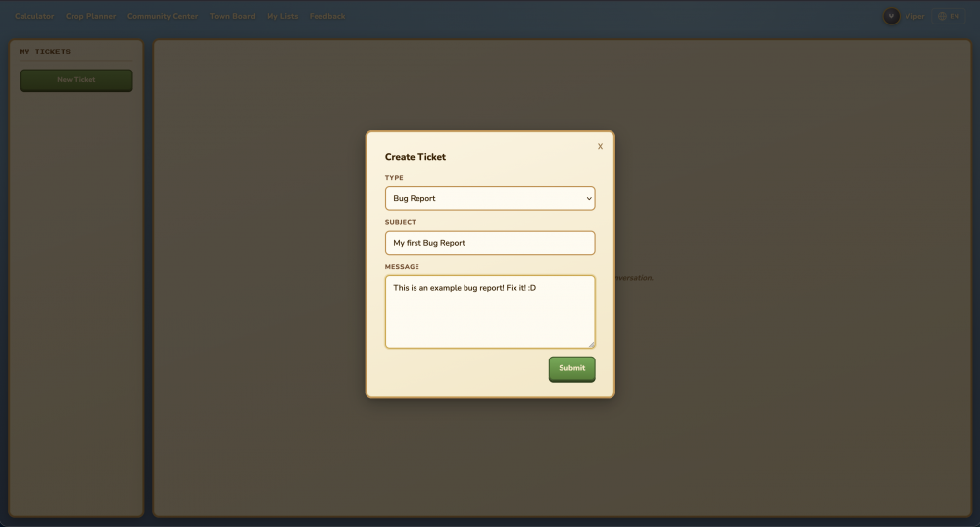Go to Crop Planner
Image resolution: width=980 pixels, height=527 pixels.
click(x=90, y=16)
